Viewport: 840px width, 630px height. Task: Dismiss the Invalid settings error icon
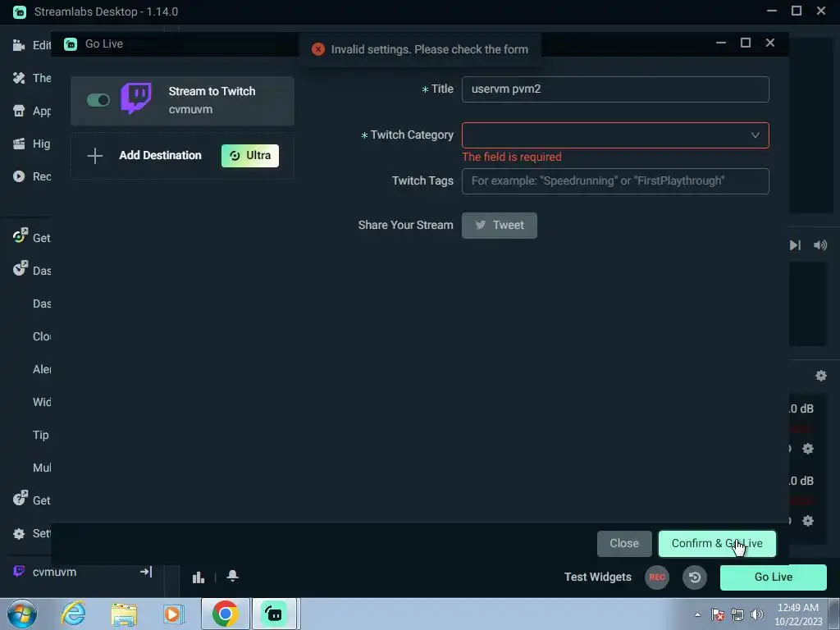pos(318,49)
